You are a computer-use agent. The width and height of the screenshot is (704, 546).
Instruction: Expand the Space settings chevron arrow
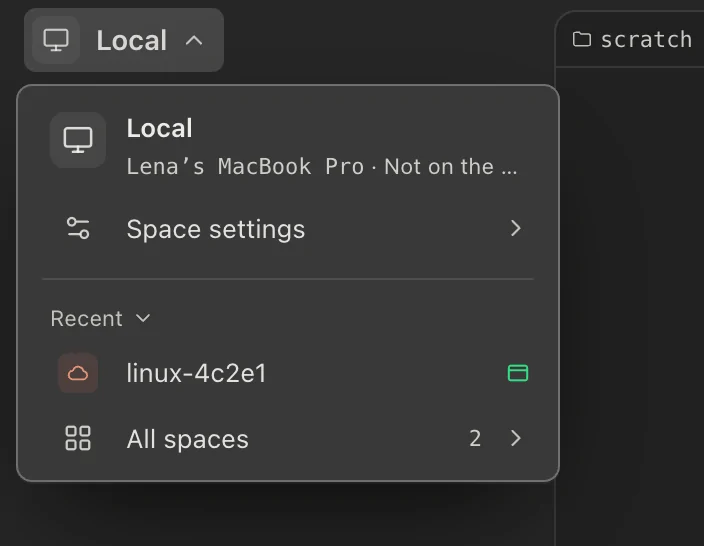click(x=515, y=228)
